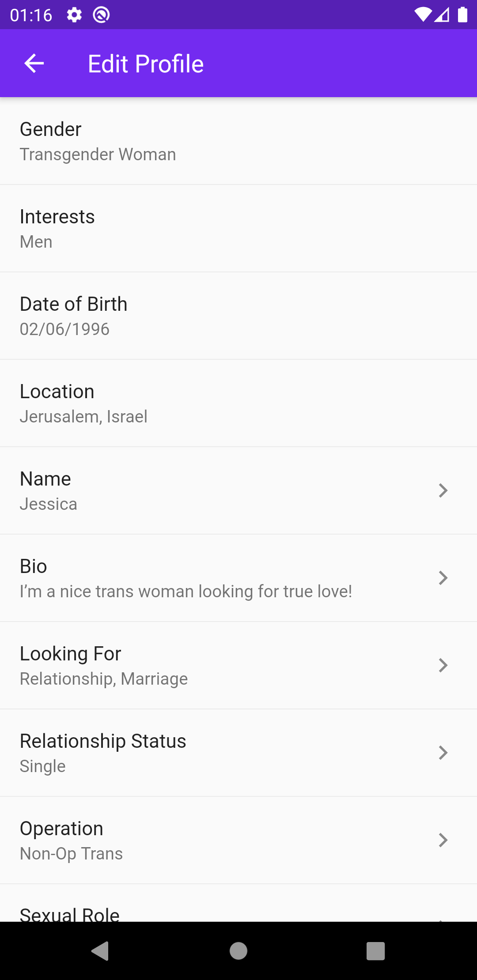Tap Android back navigation triangle
The image size is (477, 980).
100,951
